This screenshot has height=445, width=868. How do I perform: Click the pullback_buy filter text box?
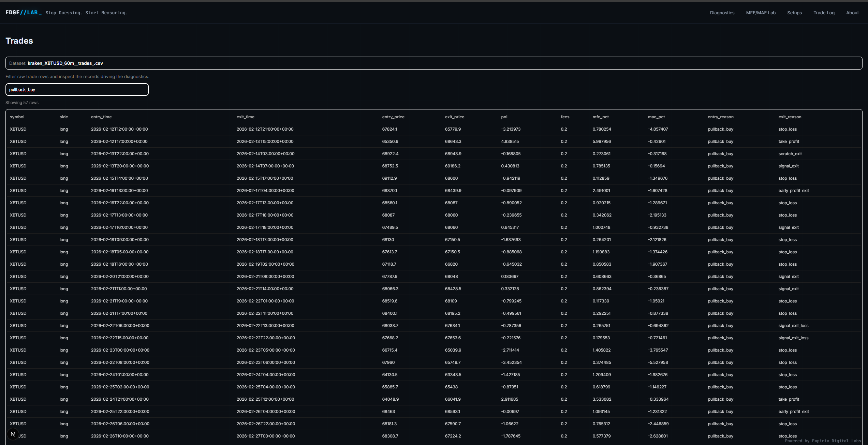click(77, 89)
